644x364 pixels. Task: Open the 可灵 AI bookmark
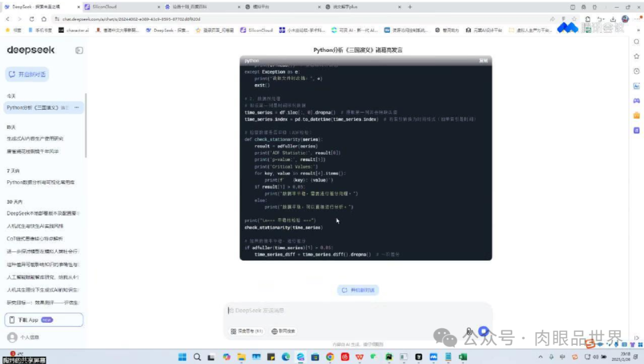click(x=354, y=30)
